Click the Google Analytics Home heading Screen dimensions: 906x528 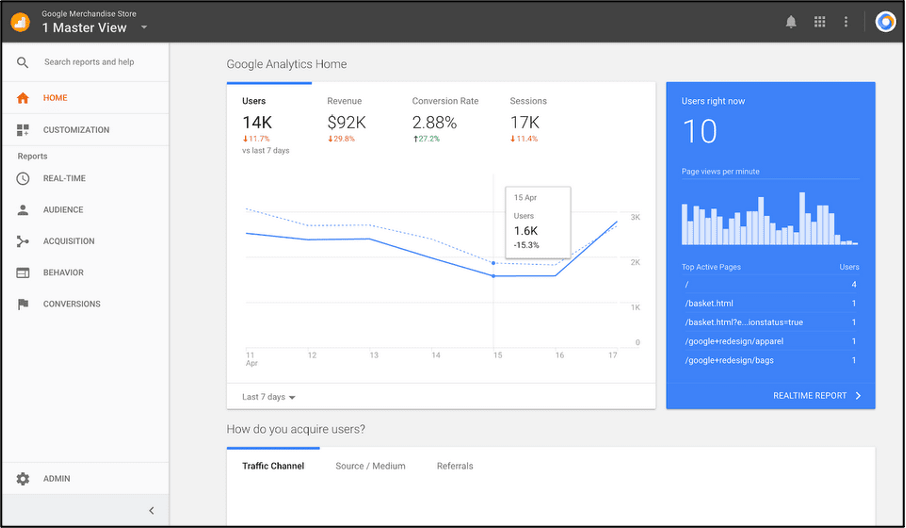(x=287, y=64)
